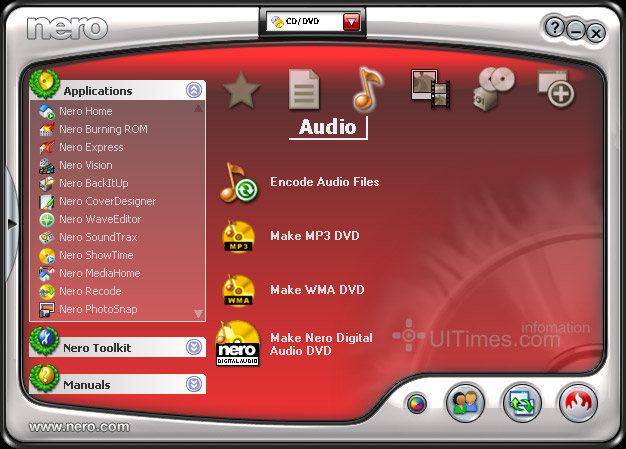Click the WMA disc icon
The height and width of the screenshot is (449, 626).
point(238,290)
